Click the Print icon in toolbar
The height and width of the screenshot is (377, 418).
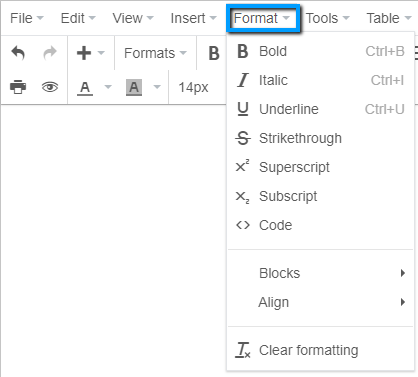coord(18,87)
